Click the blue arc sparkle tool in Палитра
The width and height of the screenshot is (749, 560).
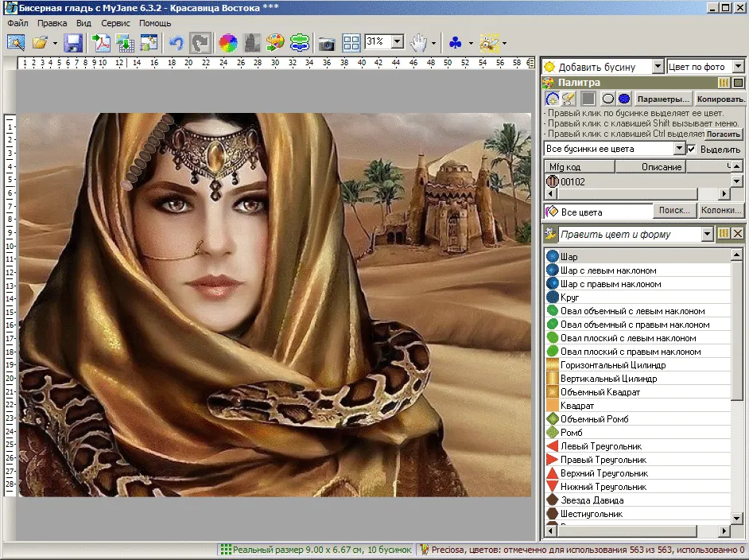(x=552, y=99)
